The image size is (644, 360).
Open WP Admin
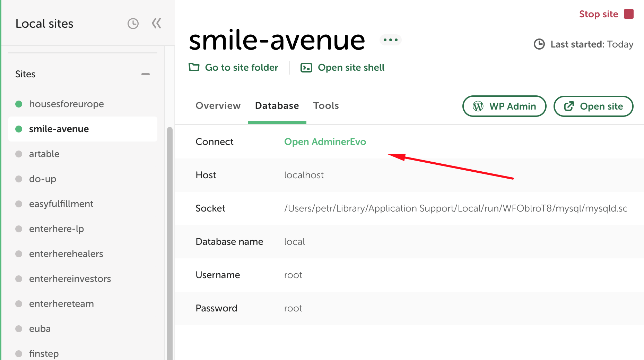click(504, 106)
